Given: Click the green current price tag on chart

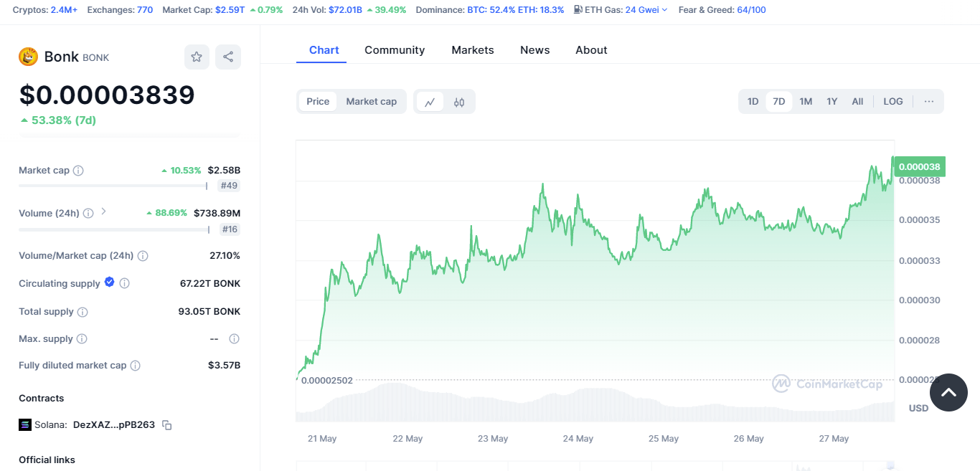Looking at the screenshot, I should click(x=920, y=166).
